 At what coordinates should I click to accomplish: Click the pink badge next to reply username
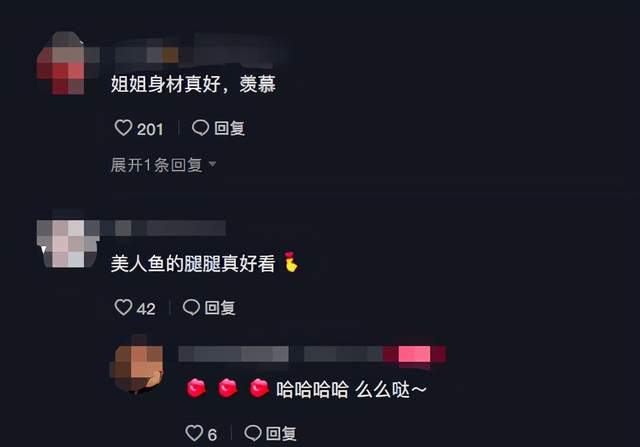click(414, 354)
